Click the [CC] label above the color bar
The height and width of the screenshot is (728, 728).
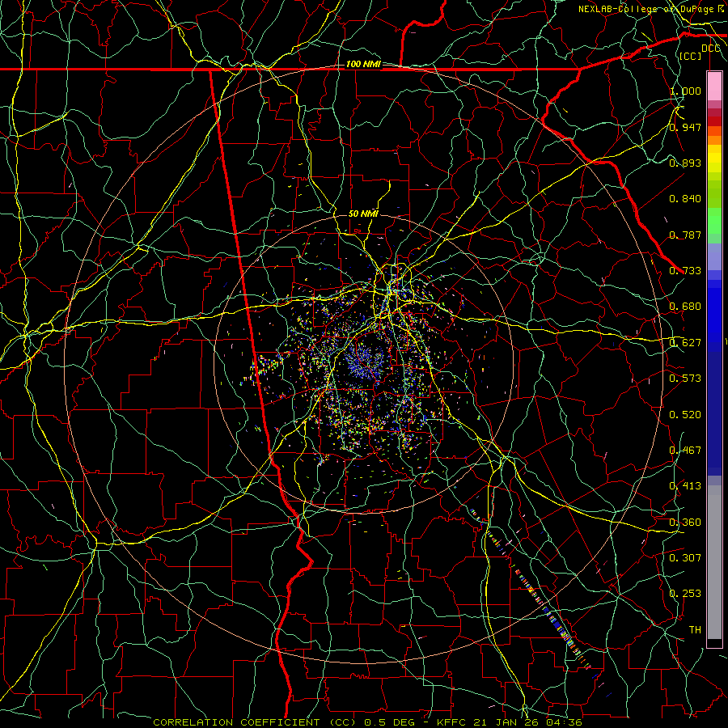pyautogui.click(x=691, y=56)
